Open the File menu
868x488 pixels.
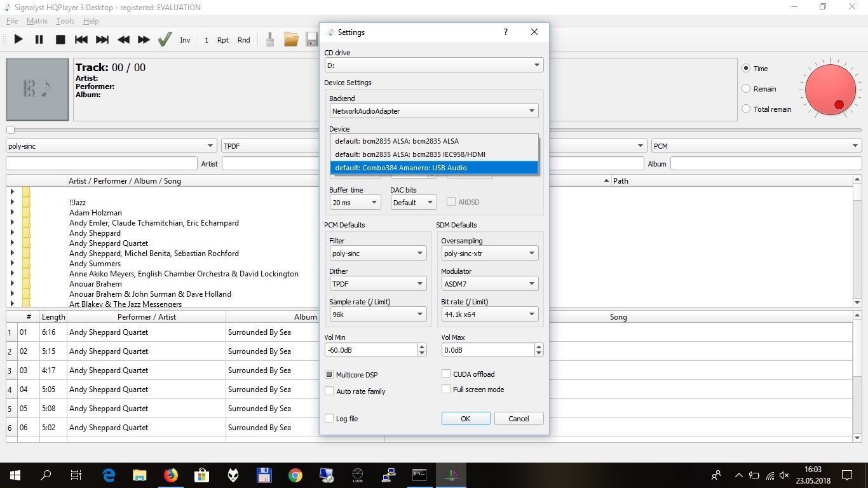coord(12,21)
